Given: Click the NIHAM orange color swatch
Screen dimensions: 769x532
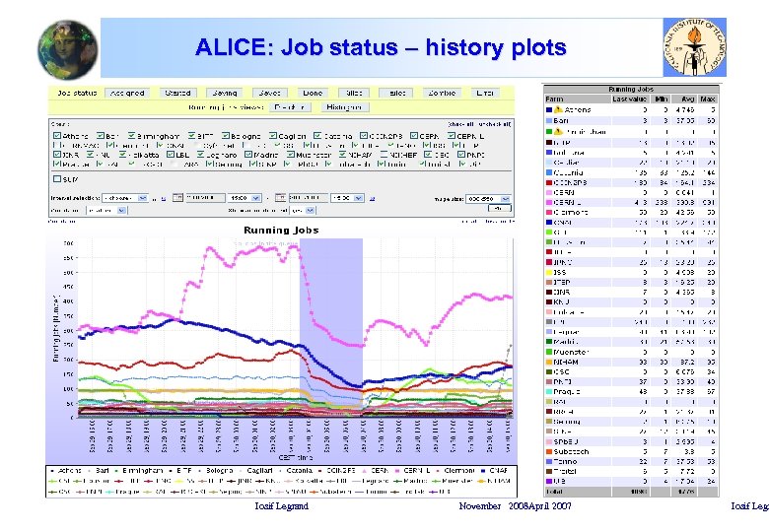Looking at the screenshot, I should (x=549, y=362).
